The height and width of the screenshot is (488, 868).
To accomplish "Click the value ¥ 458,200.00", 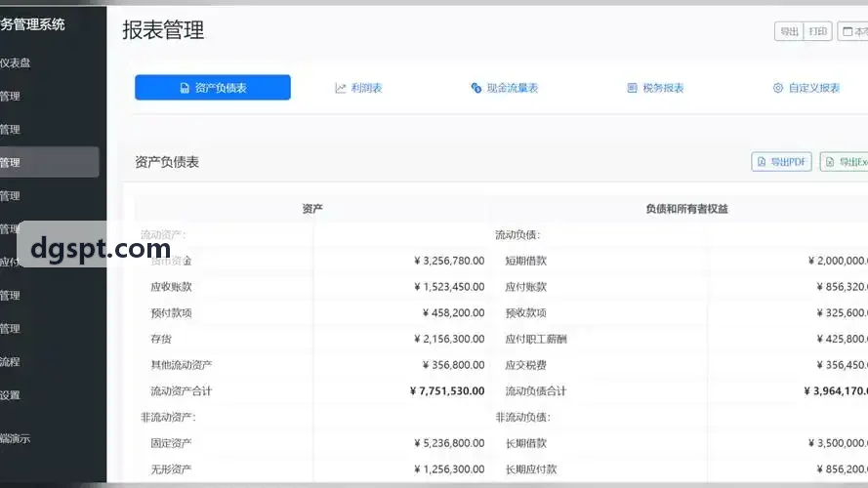I will coord(453,312).
